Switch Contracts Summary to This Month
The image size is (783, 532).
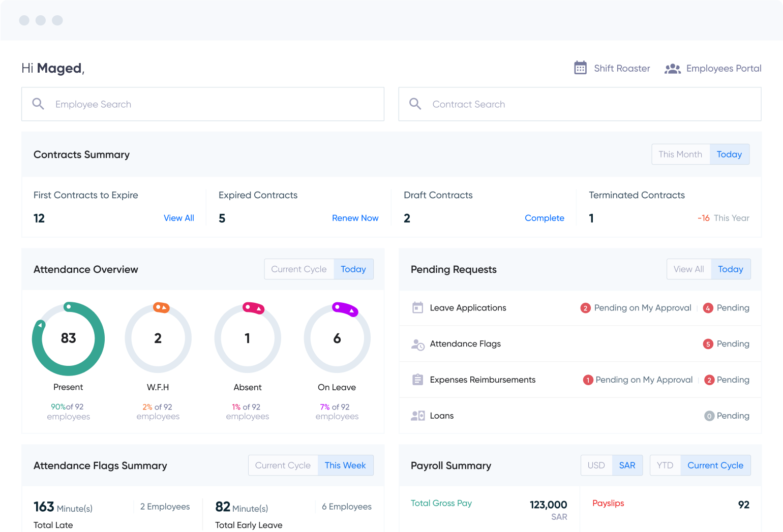click(680, 154)
